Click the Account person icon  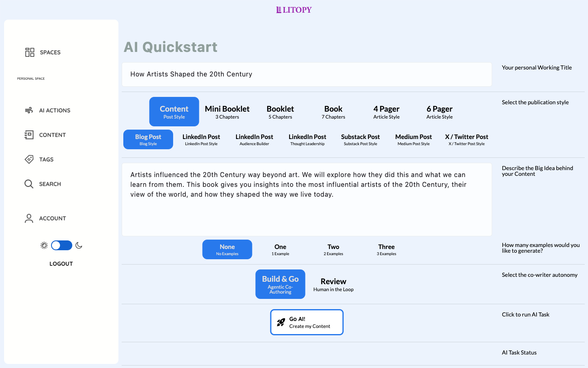[29, 218]
